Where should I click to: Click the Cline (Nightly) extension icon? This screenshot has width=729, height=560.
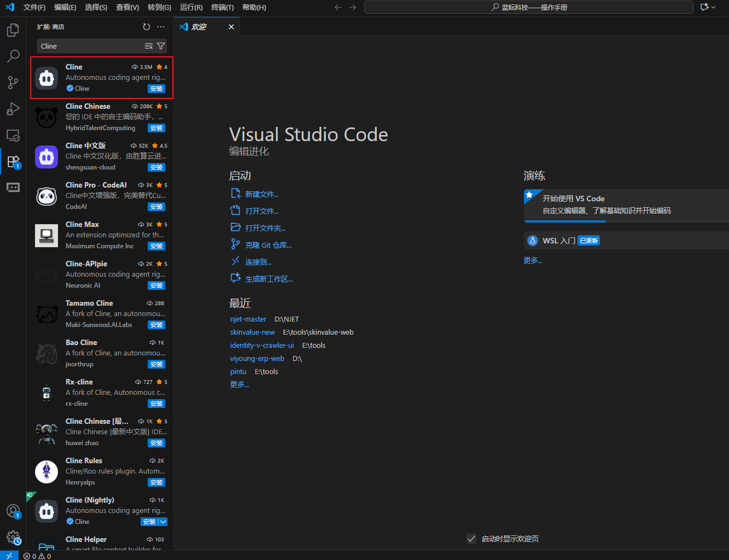(47, 511)
